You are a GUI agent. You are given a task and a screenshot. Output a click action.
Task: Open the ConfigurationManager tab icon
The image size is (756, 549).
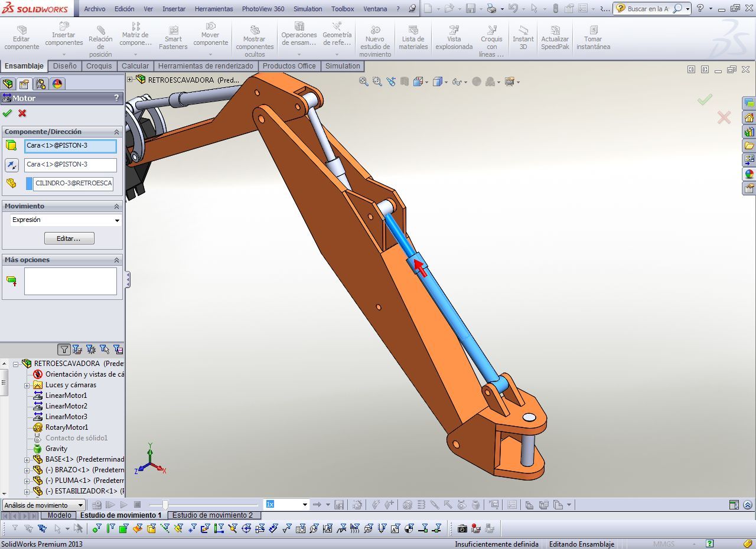click(41, 84)
